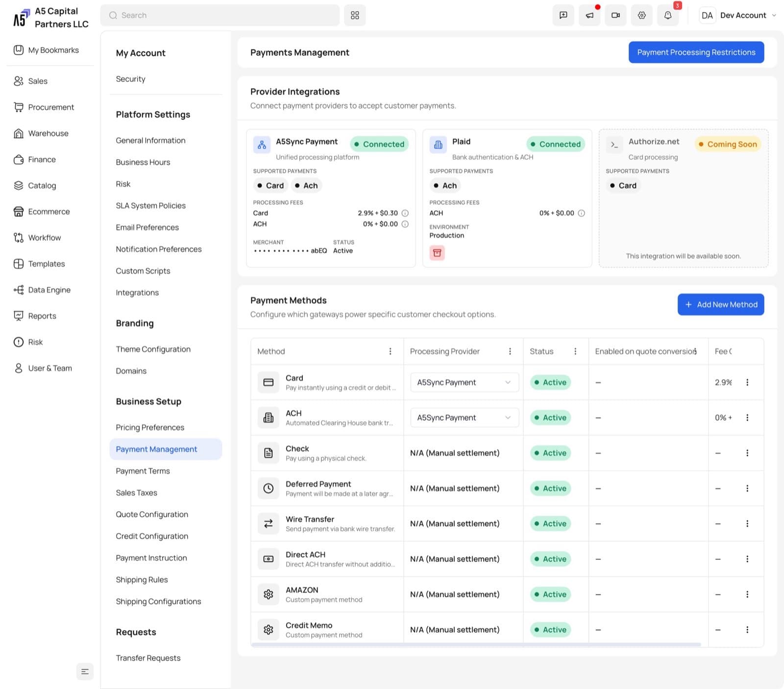The height and width of the screenshot is (689, 784).
Task: Open Theme Configuration under Branding
Action: pos(153,349)
